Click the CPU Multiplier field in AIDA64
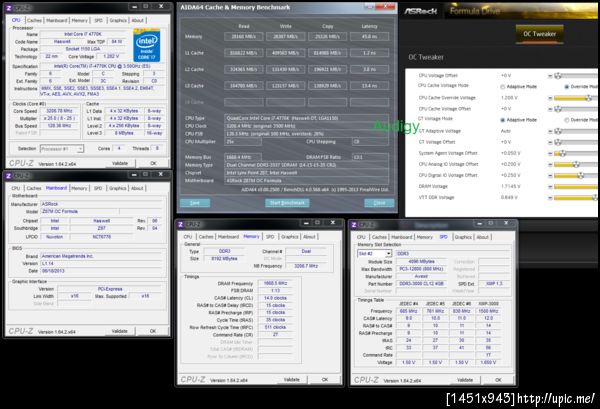 point(243,142)
